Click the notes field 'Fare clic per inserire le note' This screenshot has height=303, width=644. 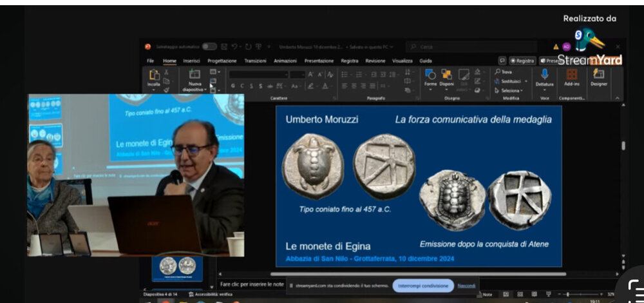pos(252,284)
